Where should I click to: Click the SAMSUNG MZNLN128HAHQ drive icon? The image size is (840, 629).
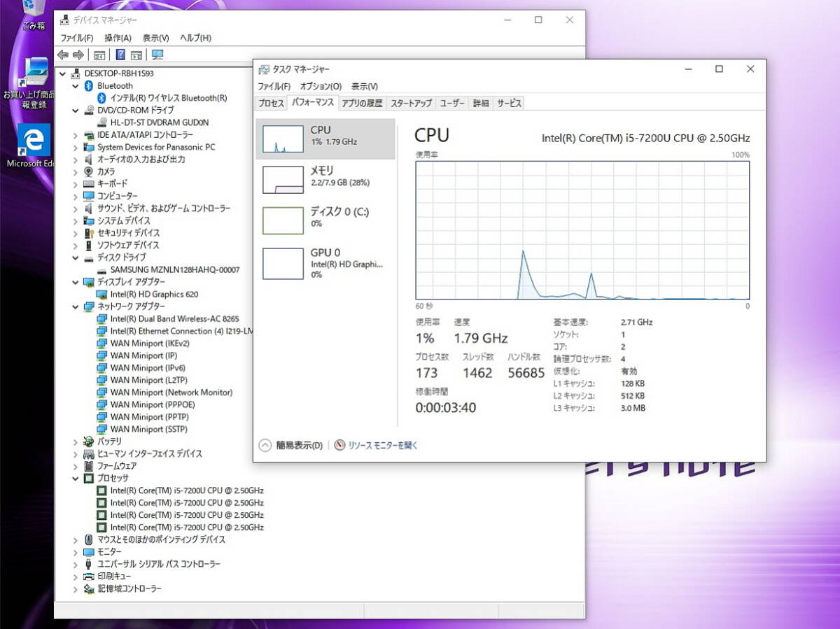[102, 270]
